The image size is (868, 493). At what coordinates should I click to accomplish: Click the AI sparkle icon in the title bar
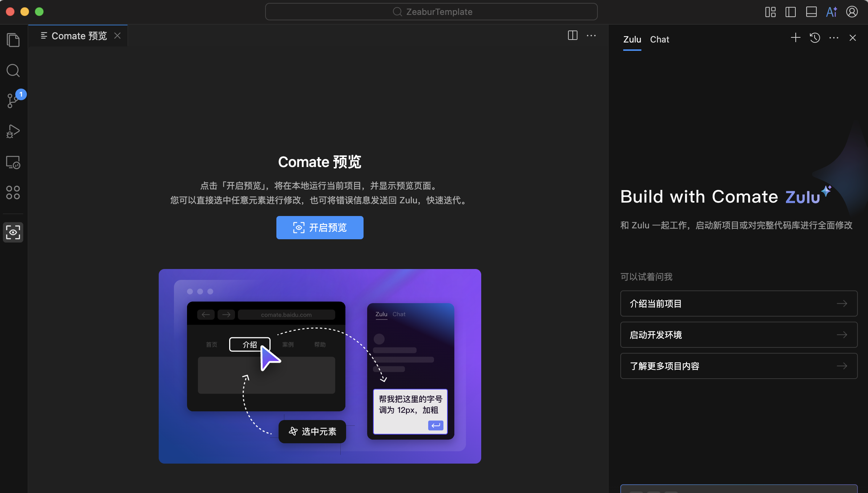tap(832, 12)
